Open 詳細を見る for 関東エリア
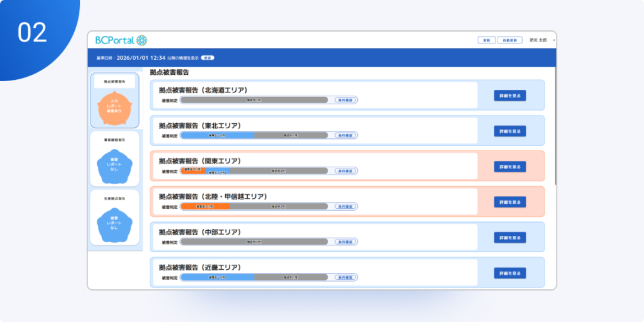This screenshot has height=322, width=644. coord(509,167)
